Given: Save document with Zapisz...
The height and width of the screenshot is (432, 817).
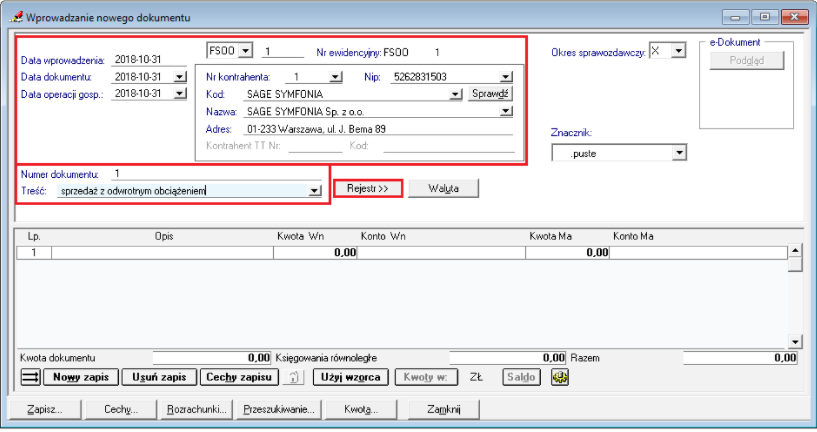Looking at the screenshot, I should point(45,410).
